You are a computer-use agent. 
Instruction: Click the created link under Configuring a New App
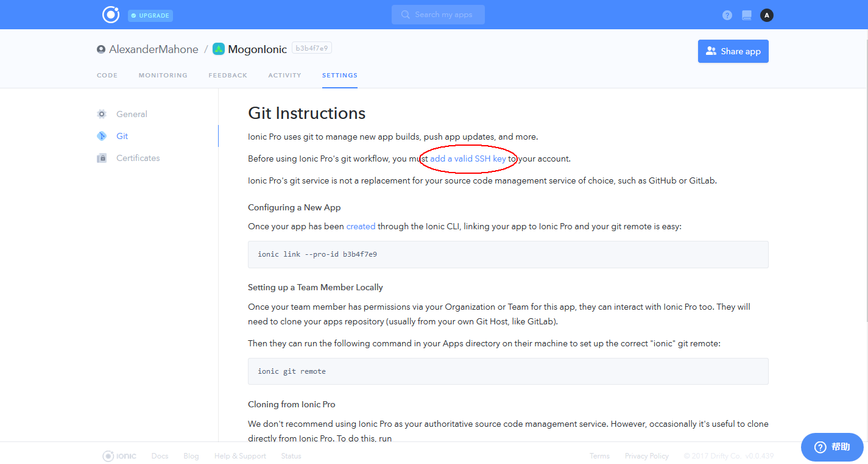[x=361, y=226]
